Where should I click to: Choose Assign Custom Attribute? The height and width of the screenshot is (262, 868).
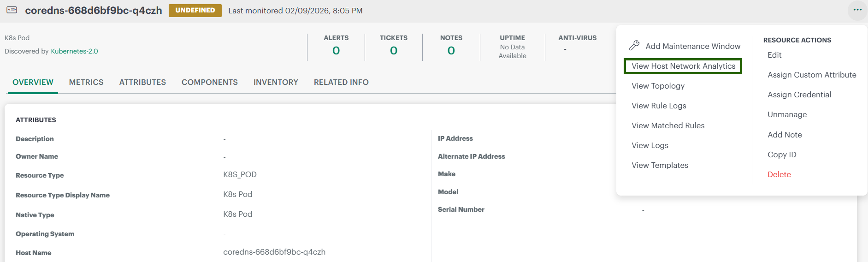coord(811,75)
